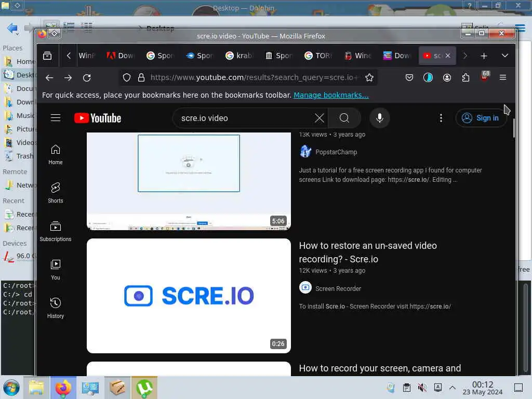Open the Firefox account icon
Image resolution: width=532 pixels, height=399 pixels.
pyautogui.click(x=447, y=78)
